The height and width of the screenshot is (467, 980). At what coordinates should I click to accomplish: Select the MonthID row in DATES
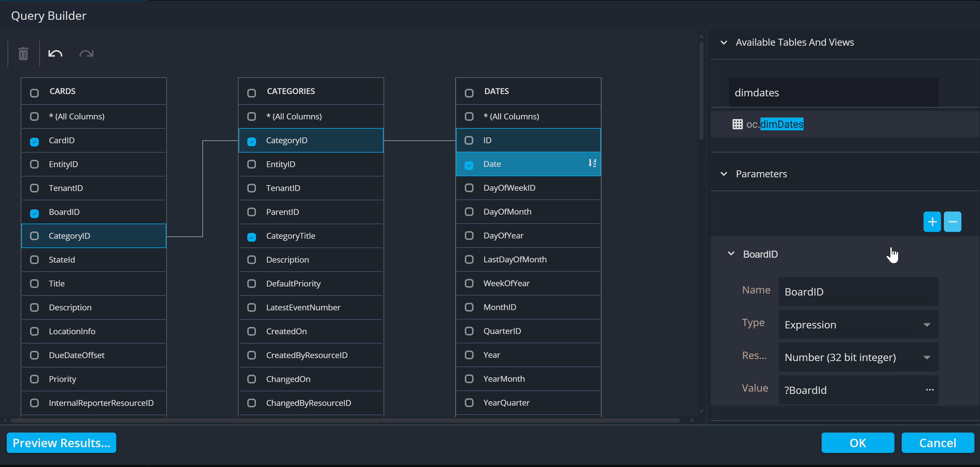point(528,307)
